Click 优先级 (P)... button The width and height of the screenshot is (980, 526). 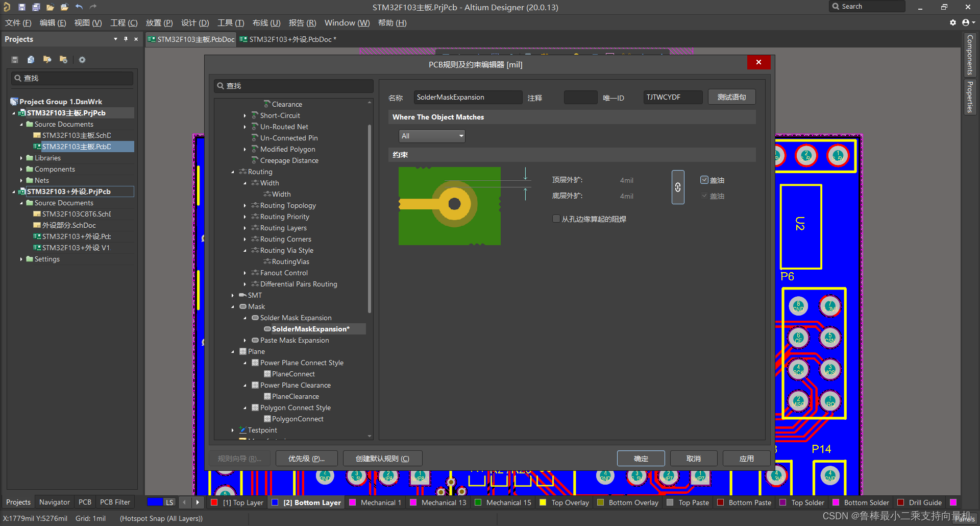pyautogui.click(x=307, y=459)
